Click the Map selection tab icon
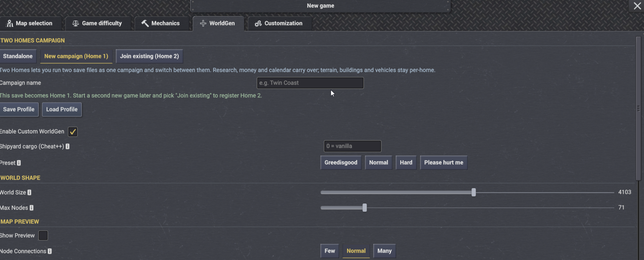The width and height of the screenshot is (644, 260). [x=10, y=23]
